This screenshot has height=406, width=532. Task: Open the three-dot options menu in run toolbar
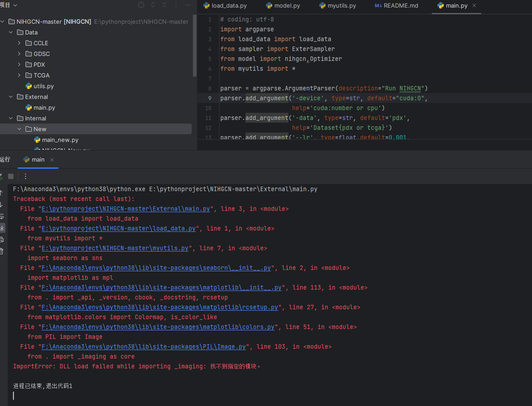(25, 176)
